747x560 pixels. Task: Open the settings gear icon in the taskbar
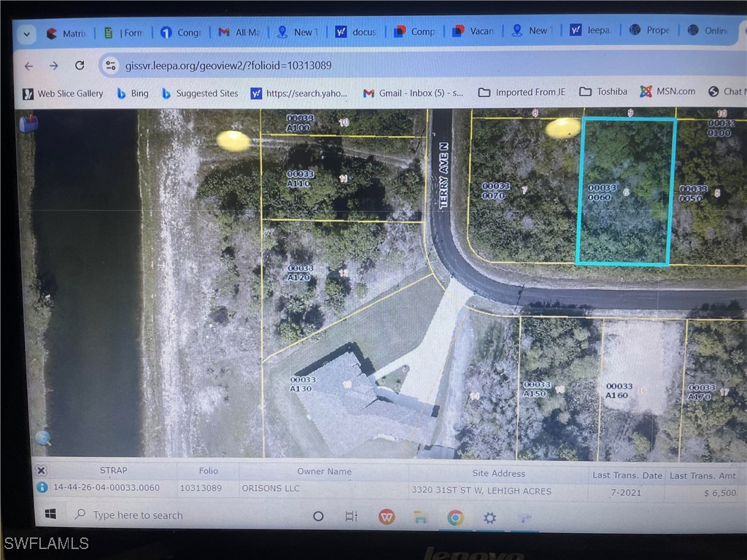[x=489, y=516]
